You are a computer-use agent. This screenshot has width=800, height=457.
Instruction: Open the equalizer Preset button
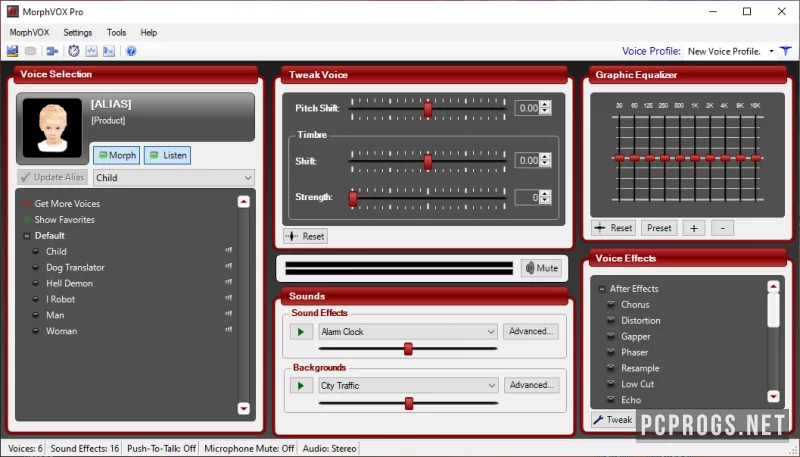[659, 228]
